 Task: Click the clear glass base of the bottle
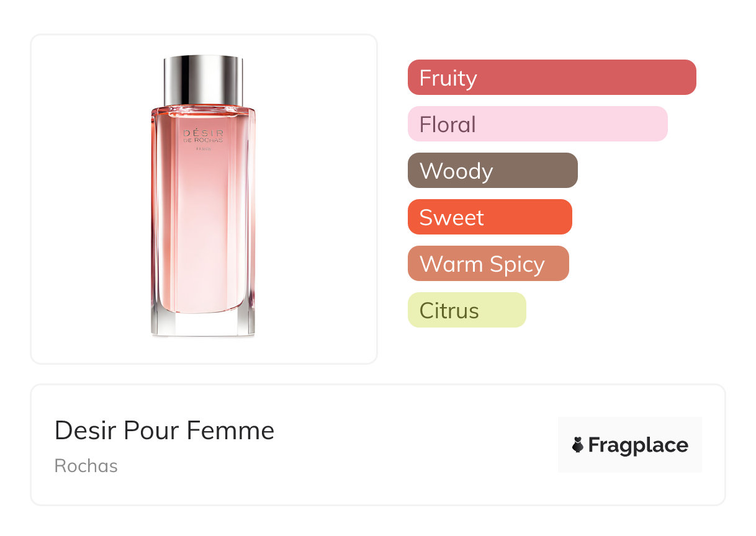pos(203,324)
